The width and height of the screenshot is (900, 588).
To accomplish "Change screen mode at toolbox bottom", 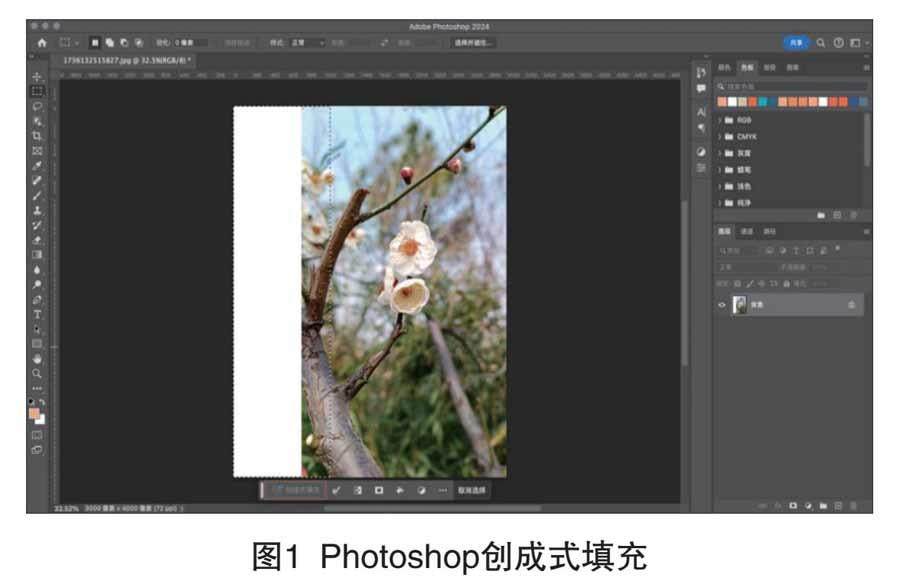I will pos(37,450).
